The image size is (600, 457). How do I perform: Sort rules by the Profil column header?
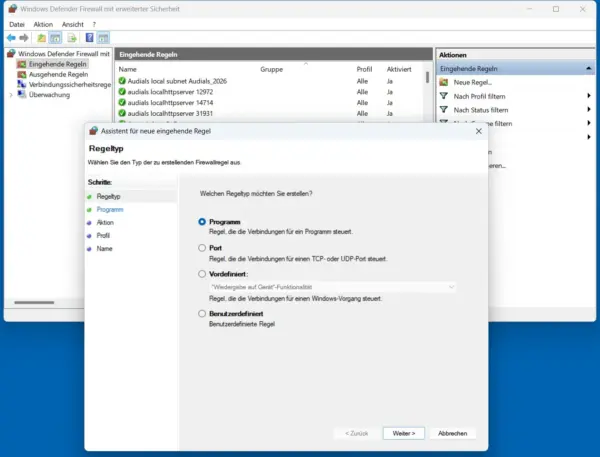pos(364,69)
